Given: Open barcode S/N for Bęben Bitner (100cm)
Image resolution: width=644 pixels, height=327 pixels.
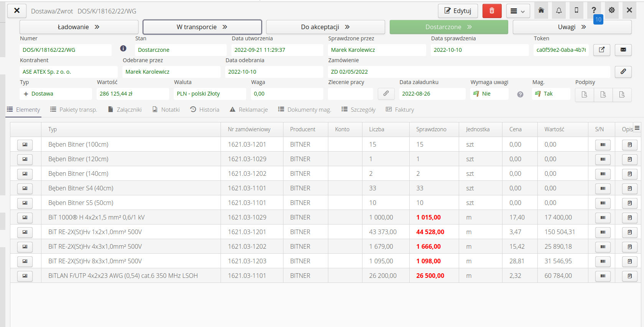Looking at the screenshot, I should coord(603,145).
